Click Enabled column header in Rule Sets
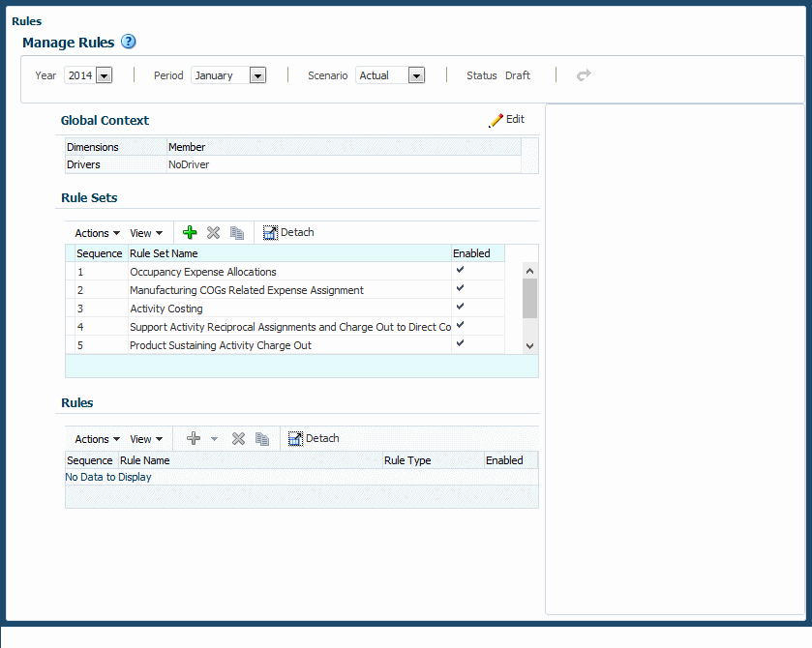 click(x=478, y=253)
